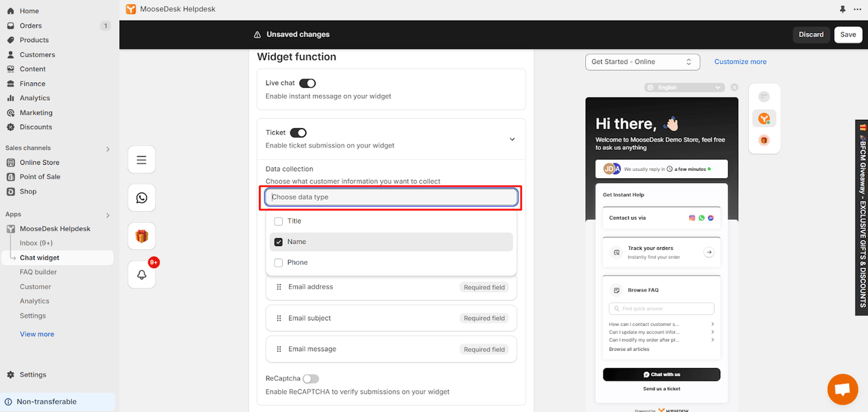Click the Online Store icon
868x412 pixels.
(x=10, y=163)
